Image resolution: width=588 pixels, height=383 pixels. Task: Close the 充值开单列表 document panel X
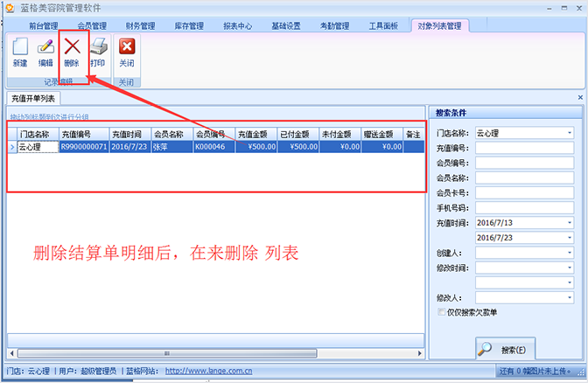[580, 97]
